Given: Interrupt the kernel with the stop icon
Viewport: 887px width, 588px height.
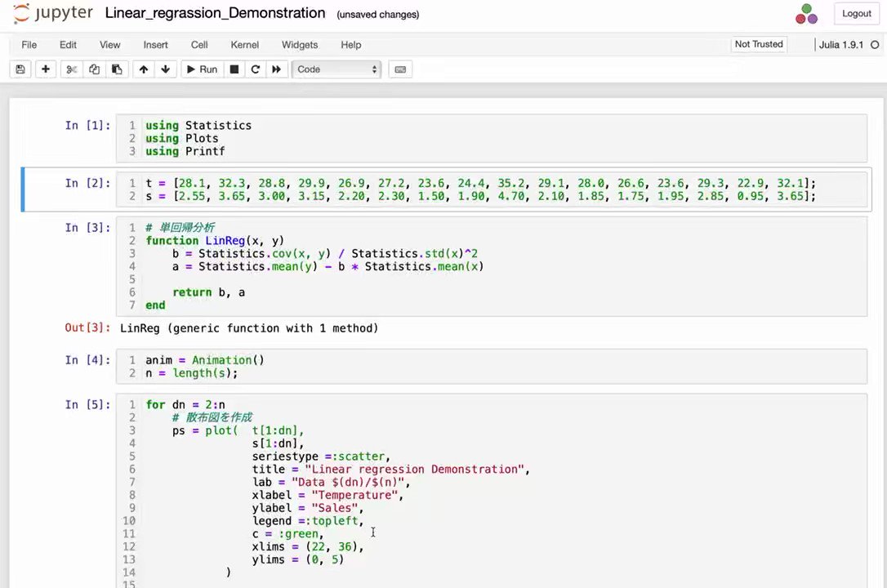Looking at the screenshot, I should [234, 69].
